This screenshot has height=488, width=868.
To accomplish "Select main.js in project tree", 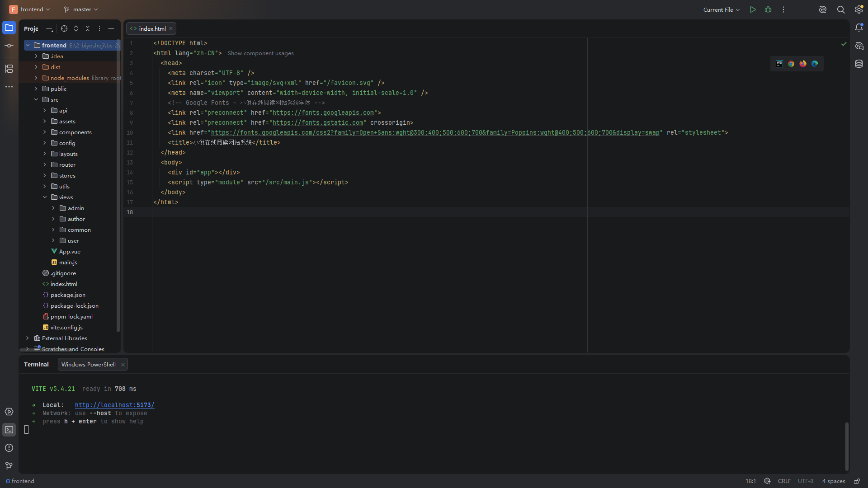I will 68,262.
